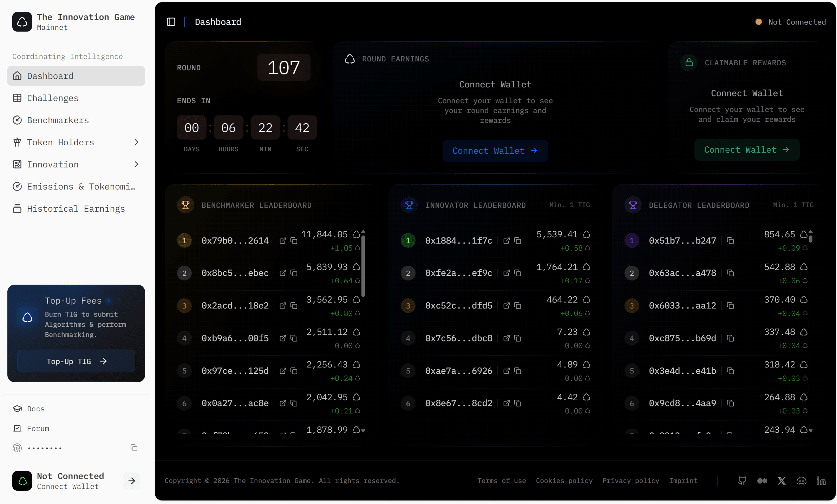Open the Discord footer icon
Screen dimensions: 837x504
pyautogui.click(x=802, y=481)
